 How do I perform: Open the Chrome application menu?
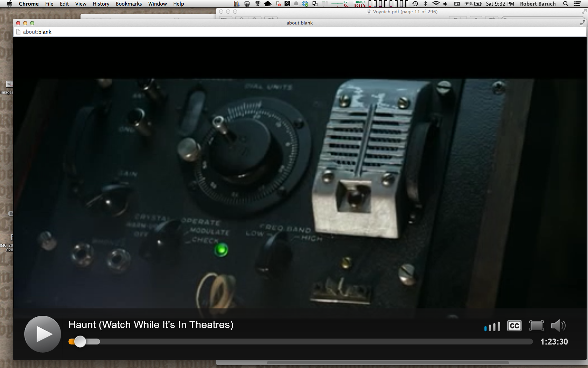tap(29, 4)
